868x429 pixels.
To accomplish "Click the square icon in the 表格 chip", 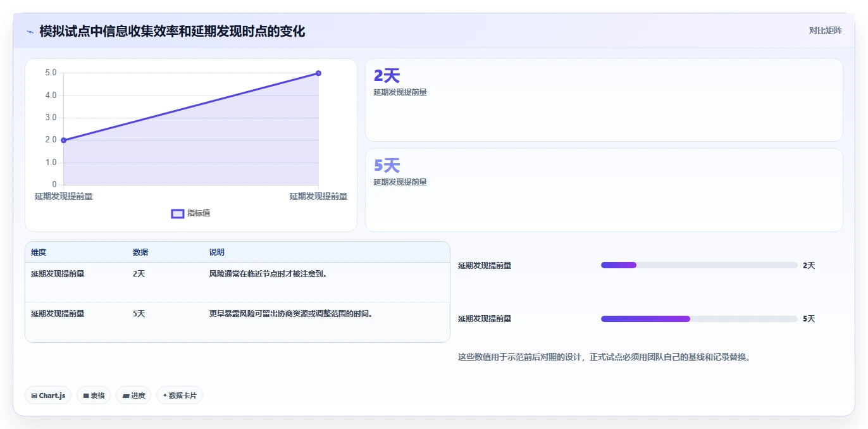I will [86, 395].
